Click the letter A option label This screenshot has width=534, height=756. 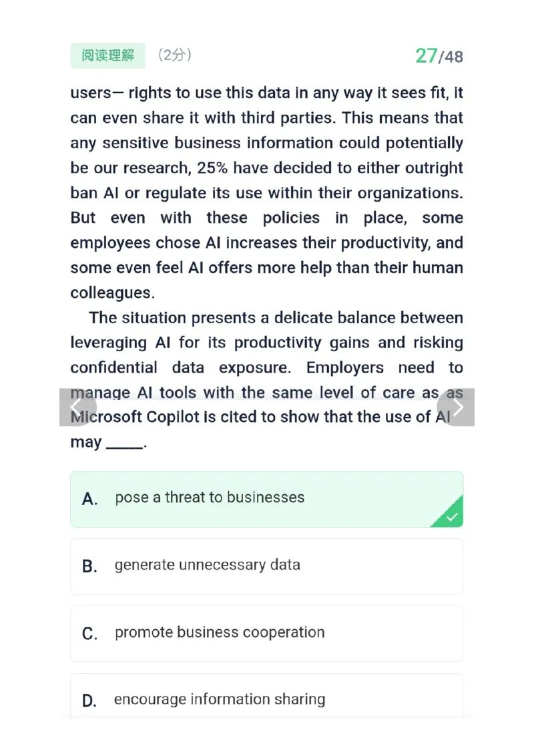89,499
